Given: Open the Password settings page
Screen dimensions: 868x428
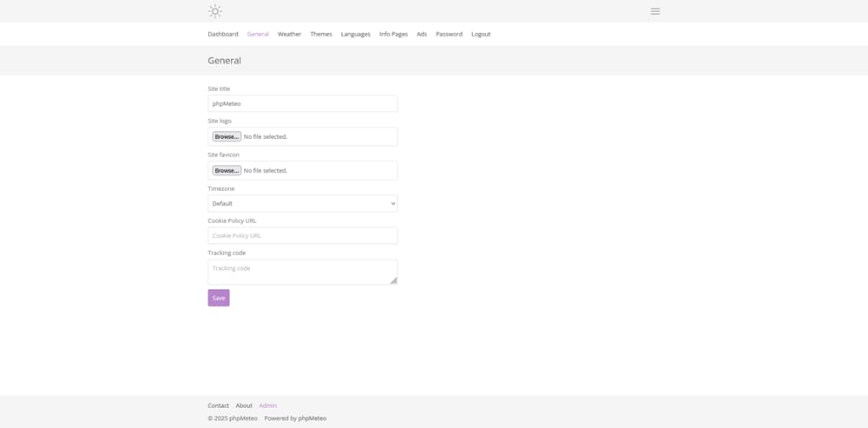Looking at the screenshot, I should 449,35.
